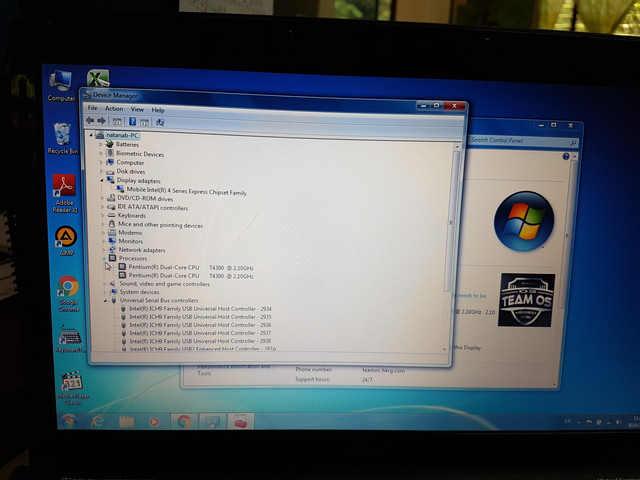640x480 pixels.
Task: Collapse the Universal Serial Bus controllers node
Action: point(105,300)
